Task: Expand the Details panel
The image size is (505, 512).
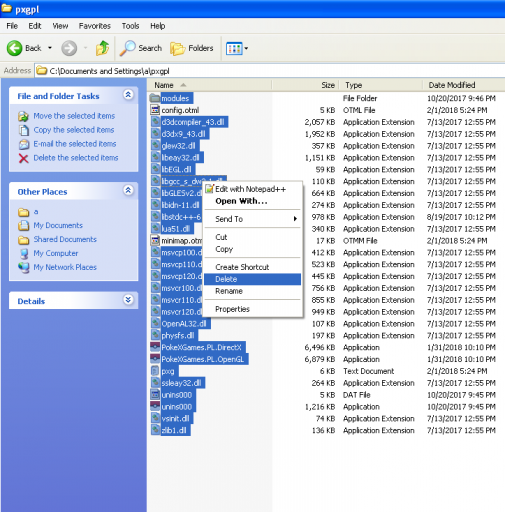Action: tap(128, 299)
